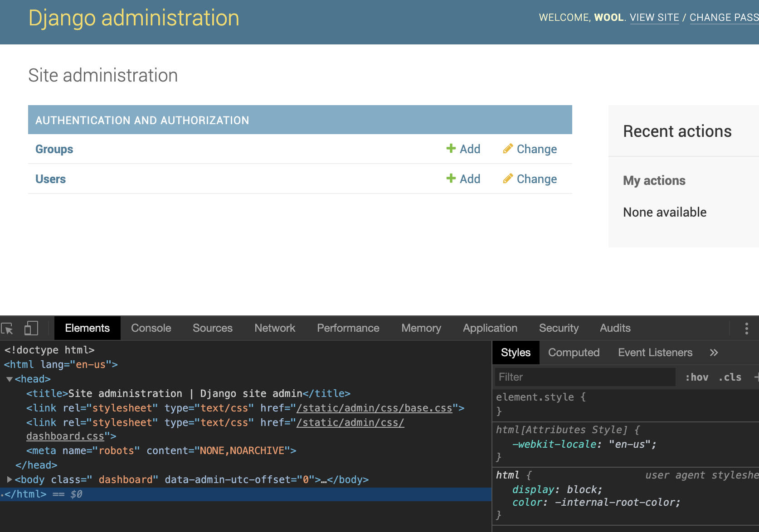The width and height of the screenshot is (759, 532).
Task: Select the Computed pane tab
Action: (574, 353)
